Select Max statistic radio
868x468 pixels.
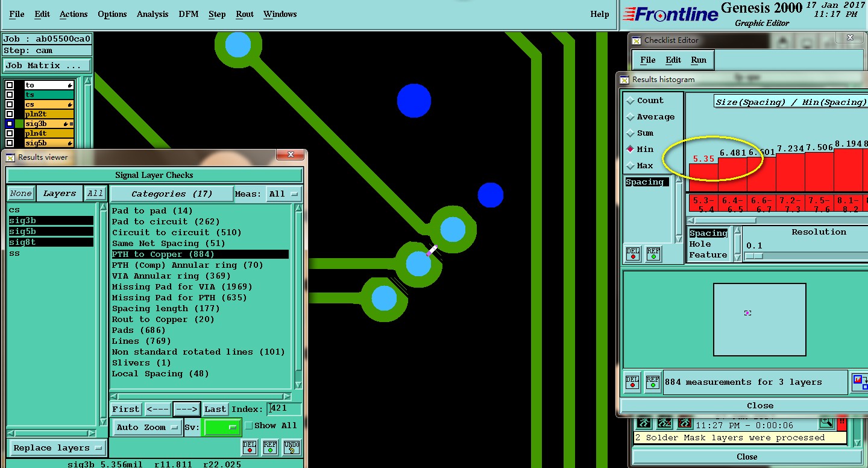click(x=631, y=166)
